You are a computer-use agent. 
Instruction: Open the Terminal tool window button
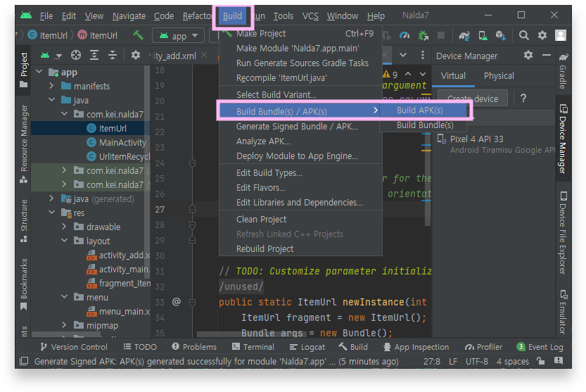click(253, 347)
